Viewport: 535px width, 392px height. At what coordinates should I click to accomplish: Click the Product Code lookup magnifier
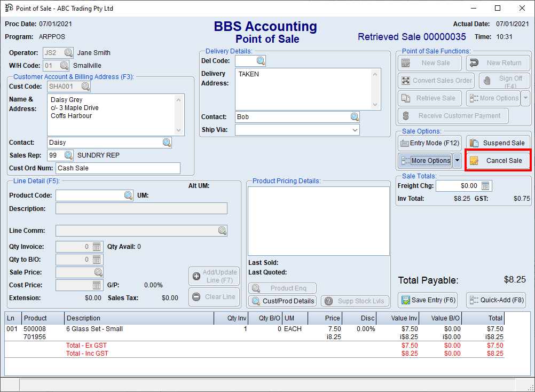[x=129, y=195]
